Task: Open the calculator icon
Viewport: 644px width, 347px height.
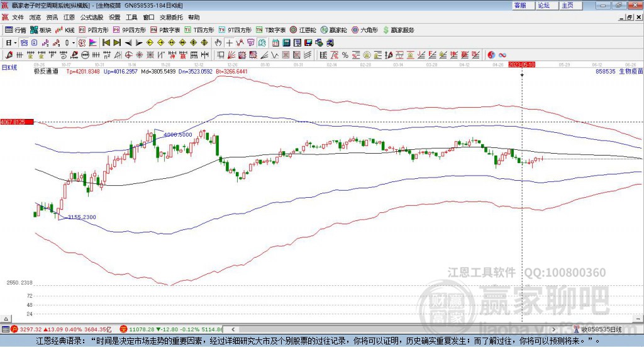Action: [x=286, y=43]
